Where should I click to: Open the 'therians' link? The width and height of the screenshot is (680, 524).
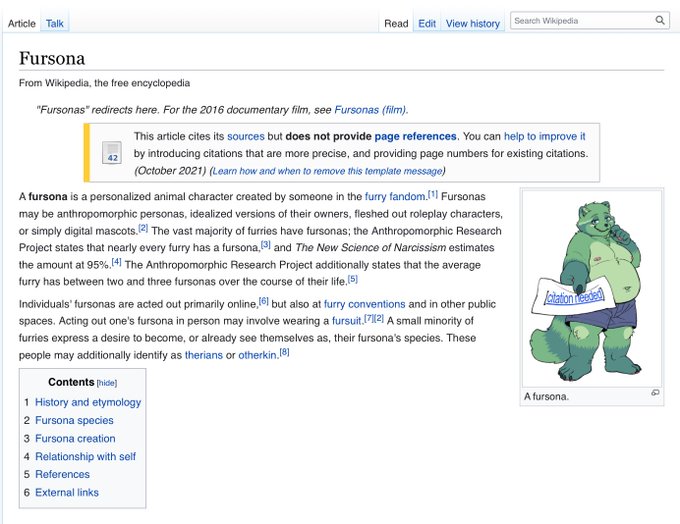tap(203, 355)
